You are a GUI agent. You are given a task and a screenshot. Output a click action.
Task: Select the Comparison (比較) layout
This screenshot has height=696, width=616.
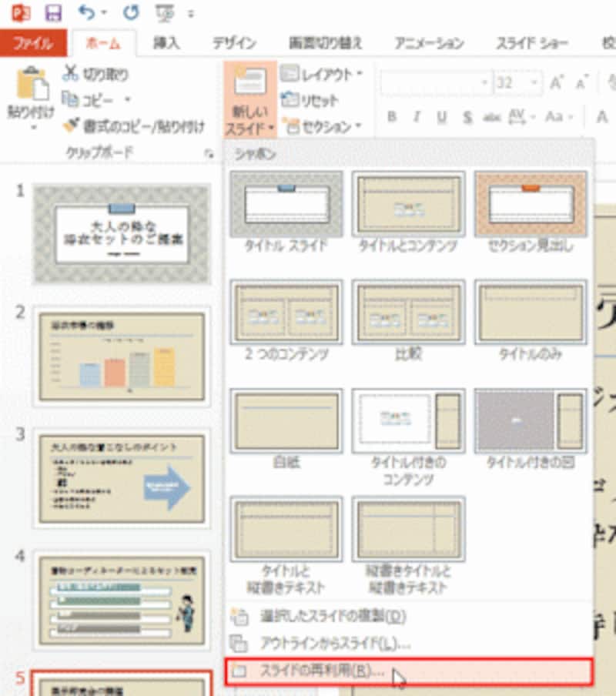pos(408,320)
